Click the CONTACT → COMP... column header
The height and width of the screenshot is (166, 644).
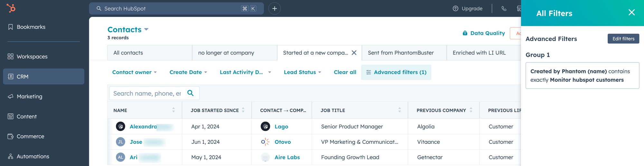(x=282, y=110)
